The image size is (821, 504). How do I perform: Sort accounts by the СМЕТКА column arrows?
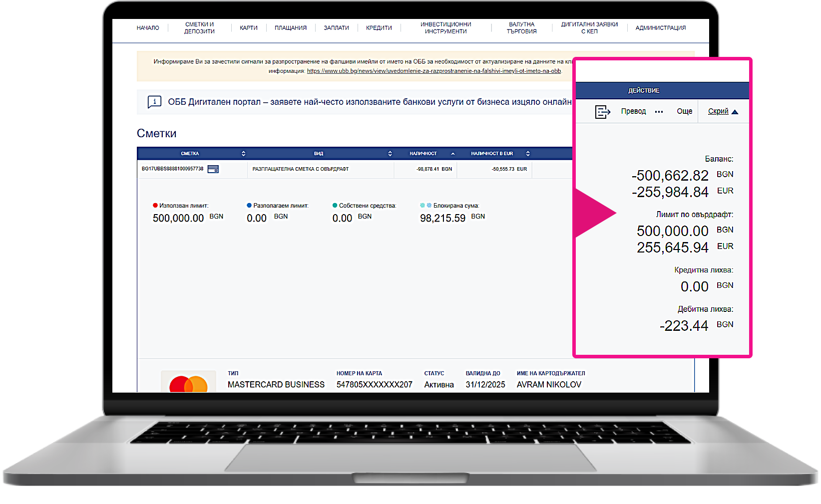point(243,154)
